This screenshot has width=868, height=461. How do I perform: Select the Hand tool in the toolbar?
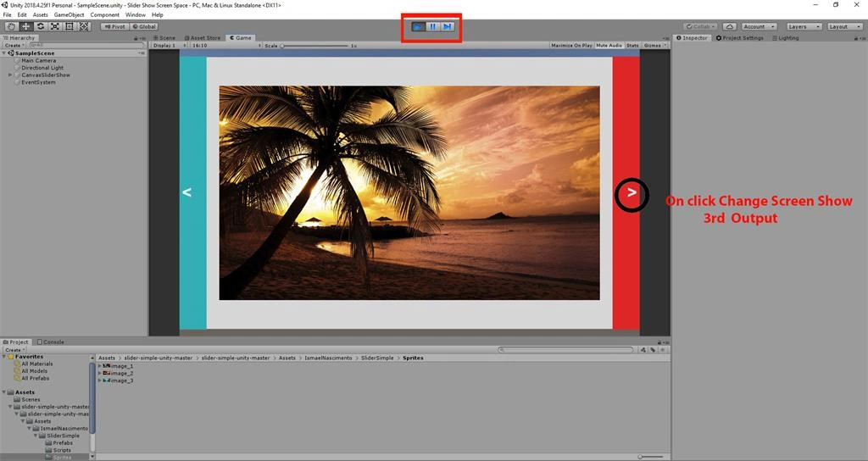point(11,26)
